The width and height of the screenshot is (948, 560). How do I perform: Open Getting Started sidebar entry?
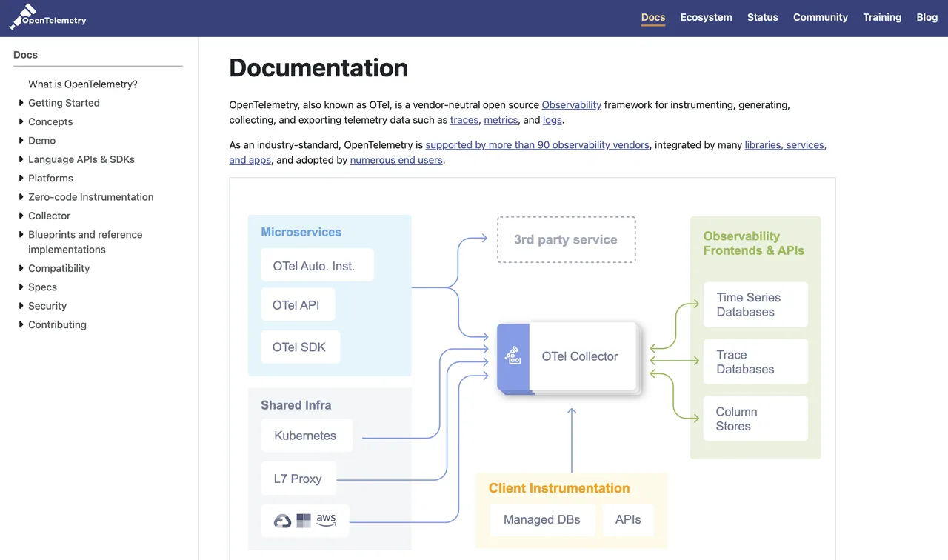coord(64,103)
